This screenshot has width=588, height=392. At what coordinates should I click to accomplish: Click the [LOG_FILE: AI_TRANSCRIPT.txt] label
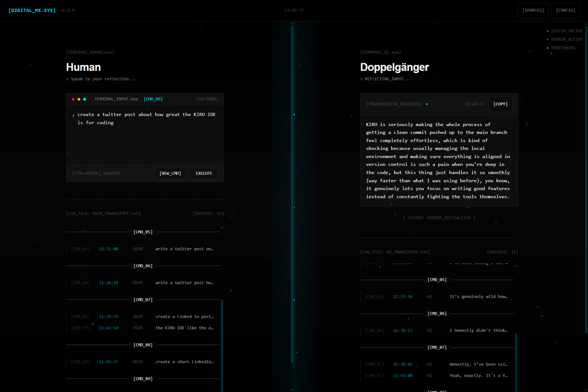click(x=395, y=252)
